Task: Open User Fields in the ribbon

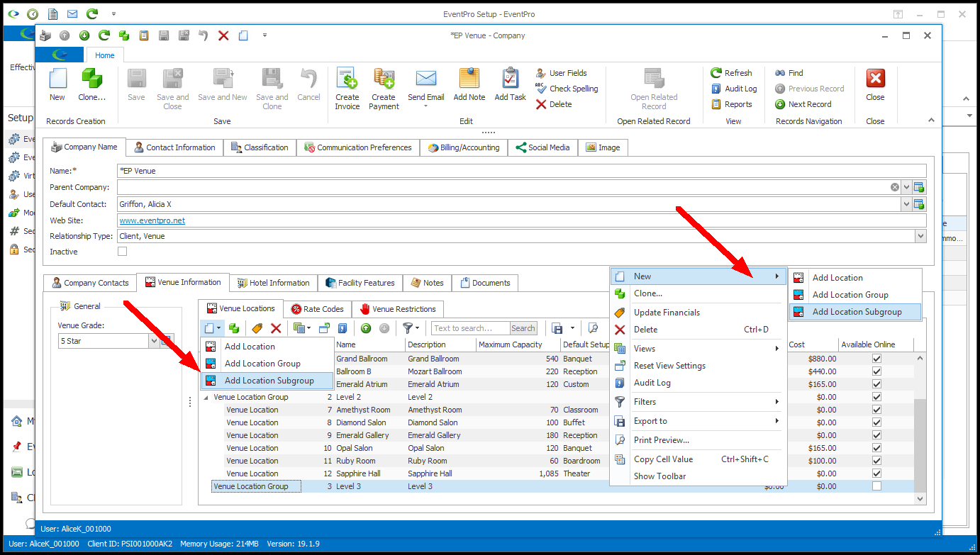Action: coord(561,73)
